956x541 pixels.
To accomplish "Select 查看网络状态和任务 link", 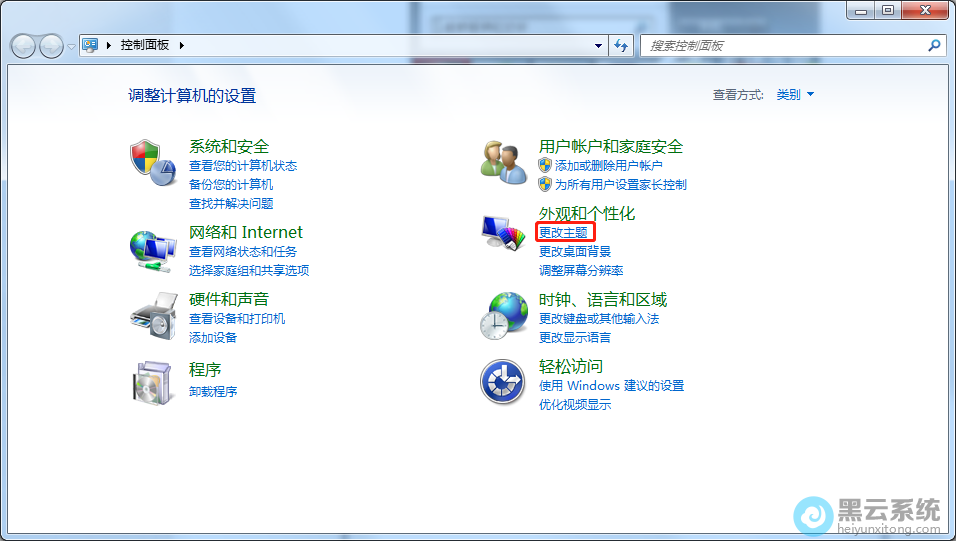I will [x=243, y=252].
